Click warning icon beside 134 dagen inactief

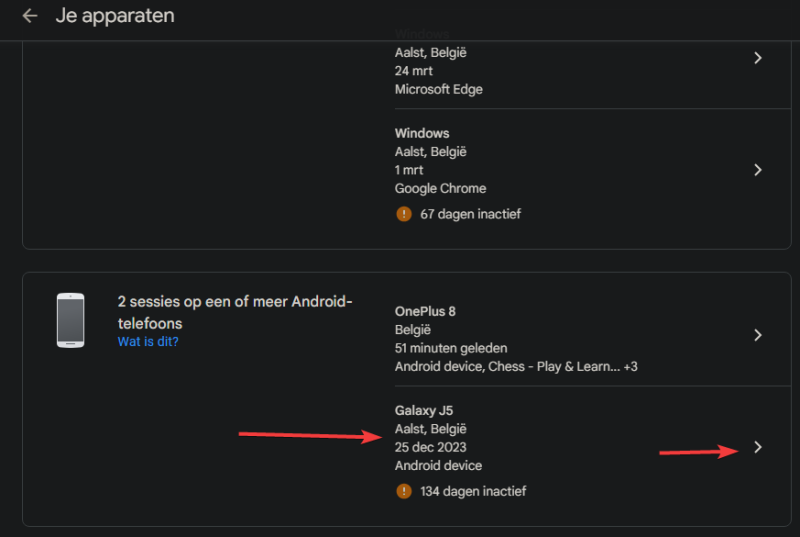tap(404, 491)
